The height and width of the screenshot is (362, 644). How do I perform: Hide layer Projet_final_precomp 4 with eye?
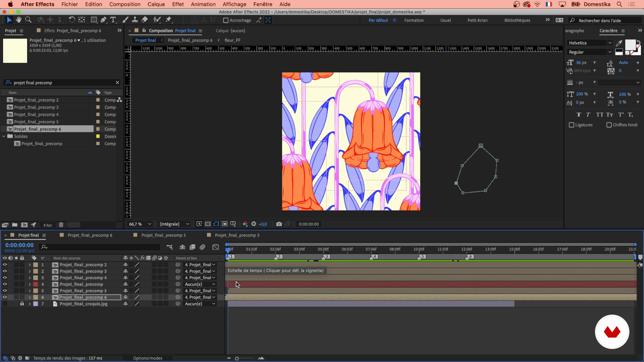click(5, 278)
